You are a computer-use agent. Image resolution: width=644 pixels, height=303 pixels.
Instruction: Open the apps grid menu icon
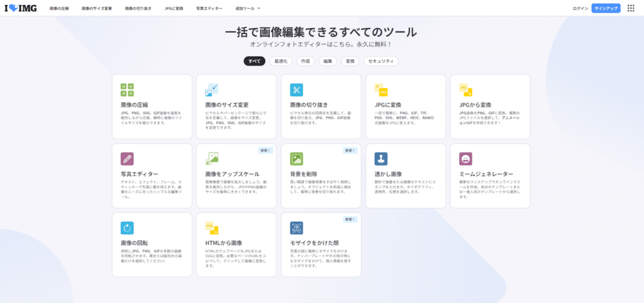(x=631, y=8)
